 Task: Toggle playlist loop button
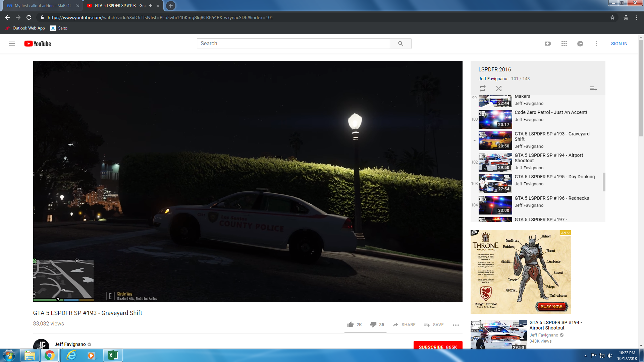[x=483, y=88]
